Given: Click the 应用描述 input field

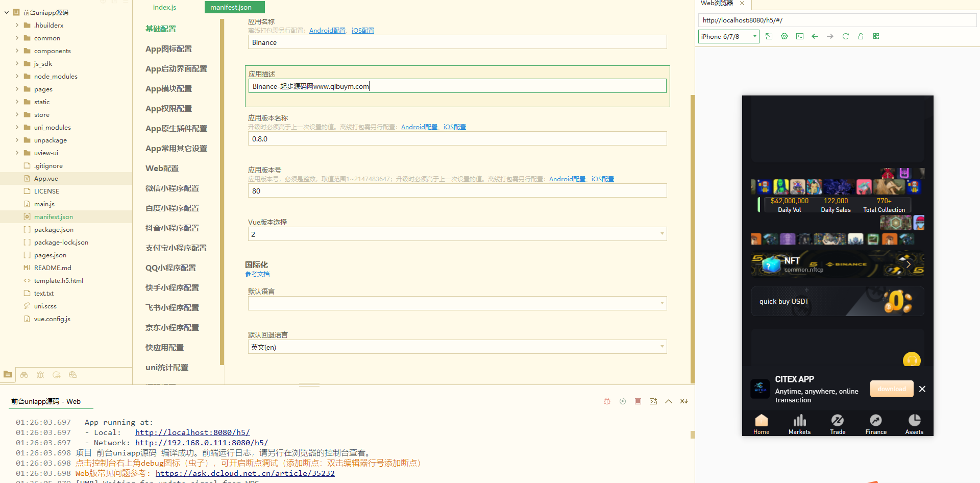Looking at the screenshot, I should (x=457, y=86).
